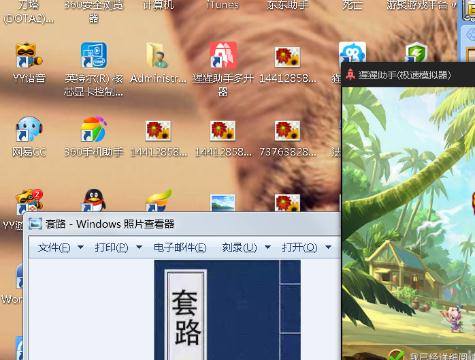475x360 pixels.
Task: Click the blue monkey desktop icon
Action: point(352,52)
